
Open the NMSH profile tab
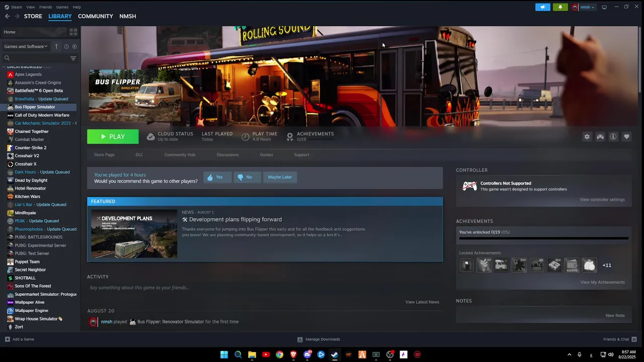pyautogui.click(x=128, y=16)
